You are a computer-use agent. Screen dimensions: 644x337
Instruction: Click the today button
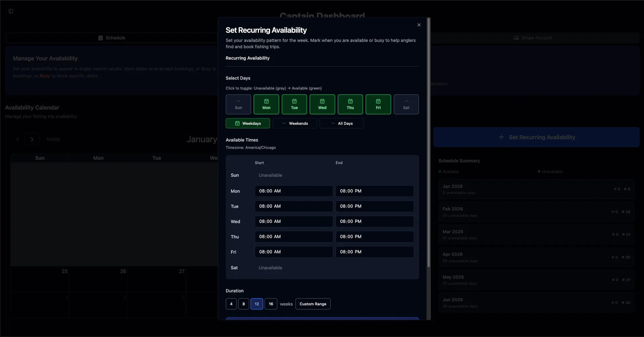point(53,139)
